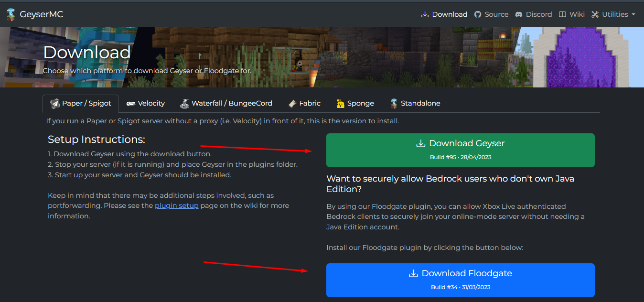Click the GeyserMC brand name text
The width and height of the screenshot is (644, 302).
42,14
